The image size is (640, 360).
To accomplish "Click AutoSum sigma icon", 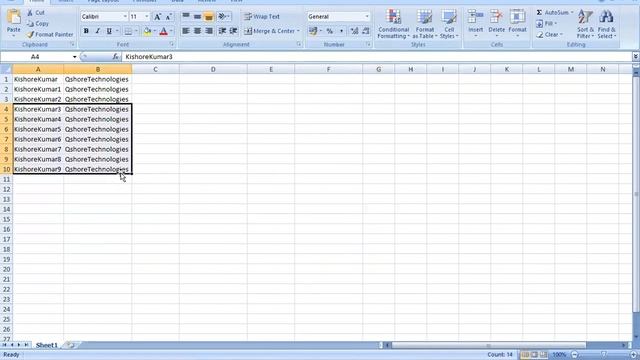I will click(539, 13).
